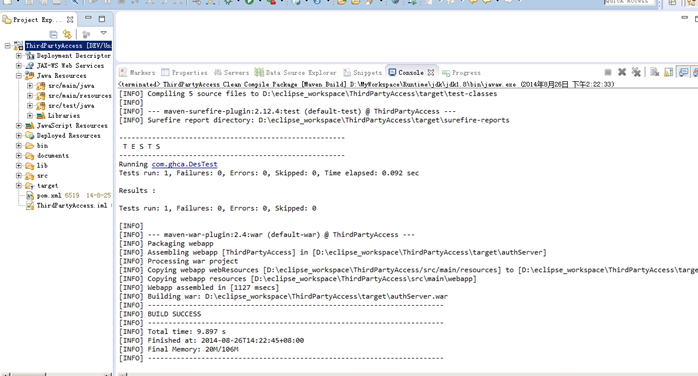Collapse the ThirdPartyAccess project node

8,46
